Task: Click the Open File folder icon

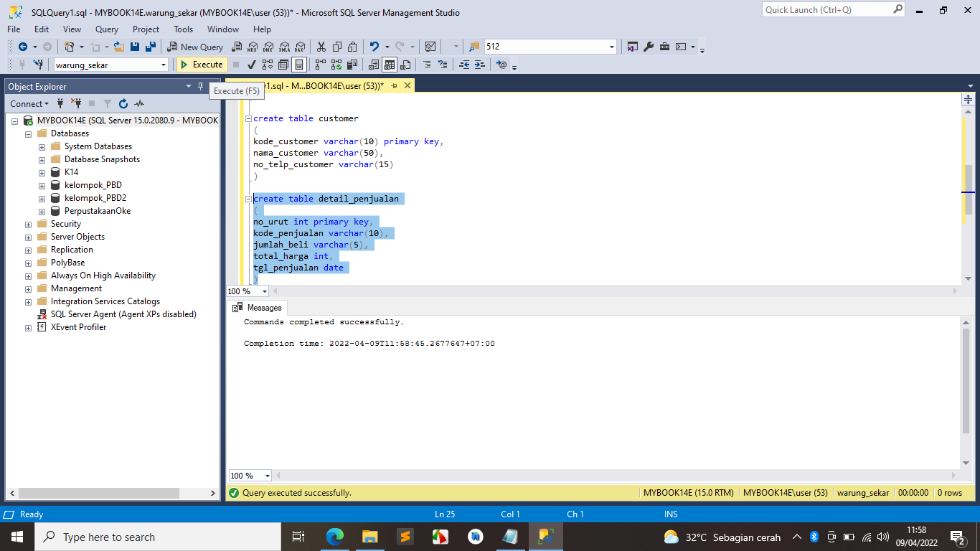Action: [119, 47]
